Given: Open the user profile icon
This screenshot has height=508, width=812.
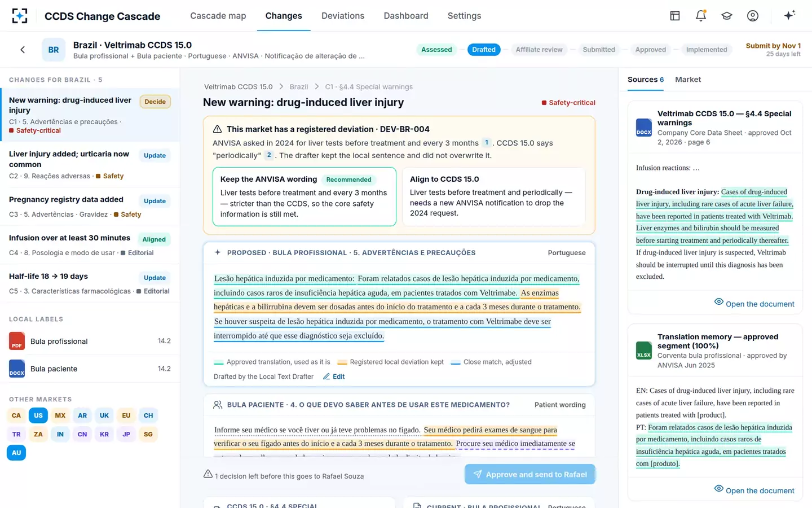Looking at the screenshot, I should point(753,16).
